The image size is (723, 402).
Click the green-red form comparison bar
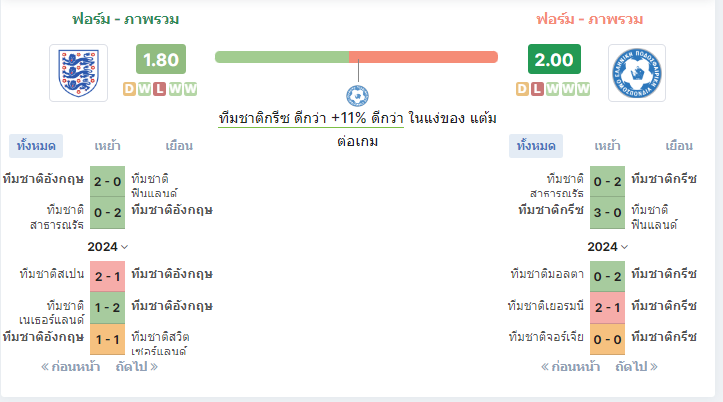click(356, 57)
